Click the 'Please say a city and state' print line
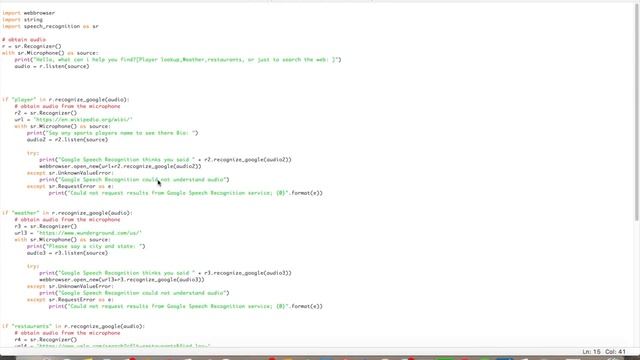The width and height of the screenshot is (640, 360). (86, 246)
